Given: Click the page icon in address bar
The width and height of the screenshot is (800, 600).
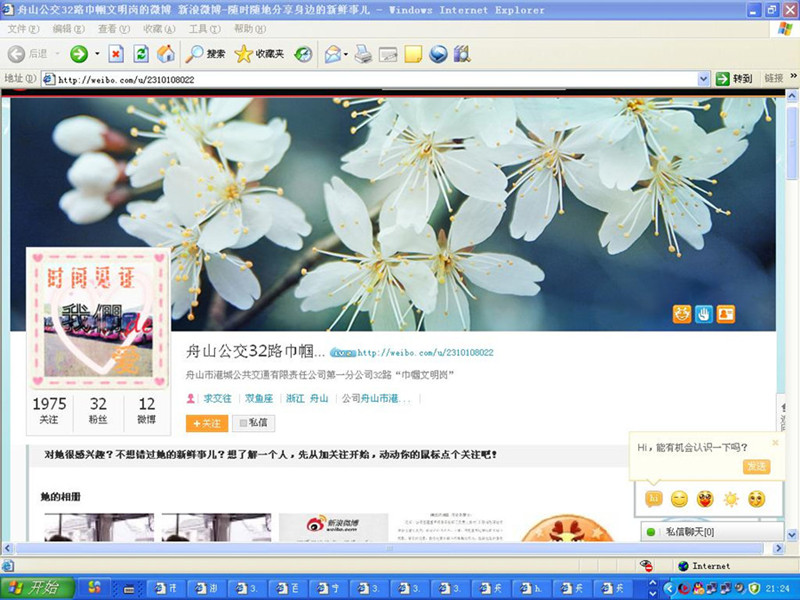Looking at the screenshot, I should (x=49, y=79).
